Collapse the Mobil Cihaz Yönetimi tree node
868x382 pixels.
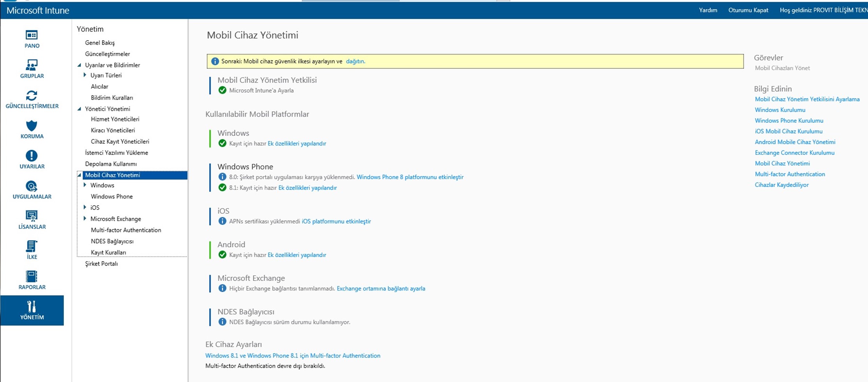(79, 175)
